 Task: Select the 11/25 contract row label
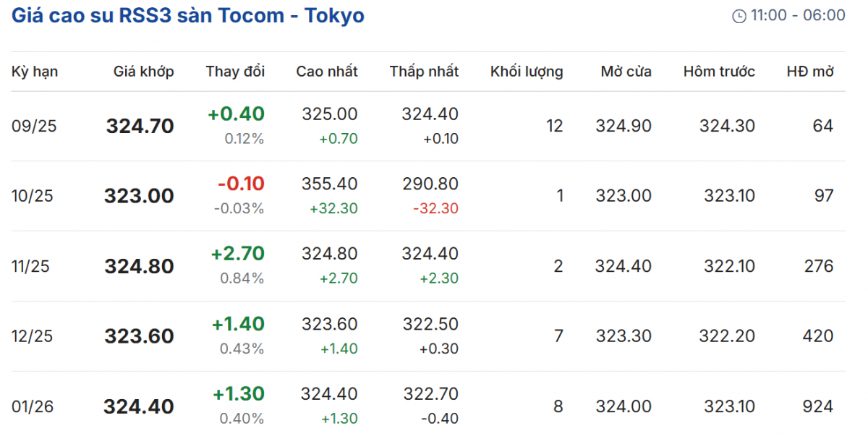(x=31, y=266)
